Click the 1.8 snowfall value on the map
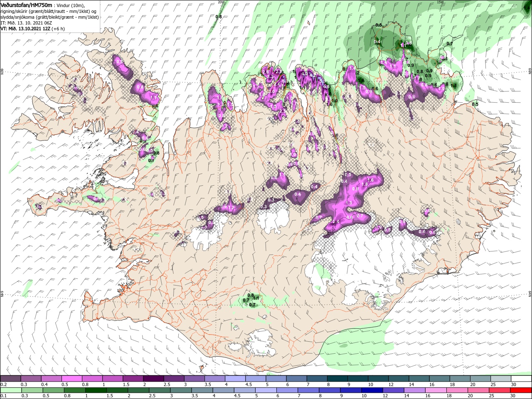The width and height of the screenshot is (532, 399). pyautogui.click(x=365, y=184)
